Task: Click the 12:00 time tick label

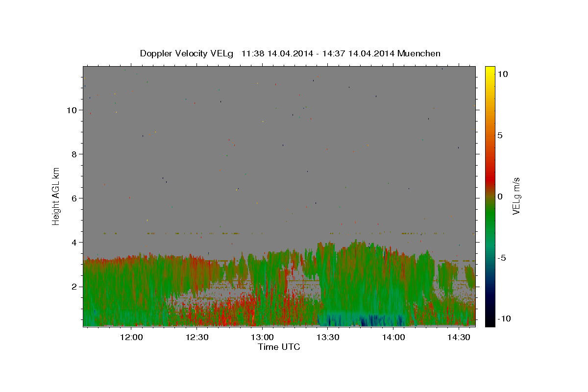Action: point(131,337)
